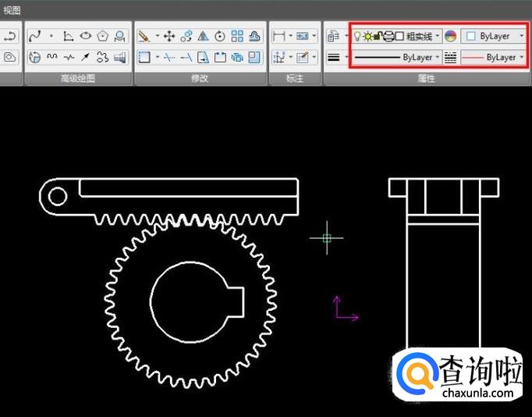Select the regular polygon tool
Image resolution: width=532 pixels, height=417 pixels.
pyautogui.click(x=103, y=36)
